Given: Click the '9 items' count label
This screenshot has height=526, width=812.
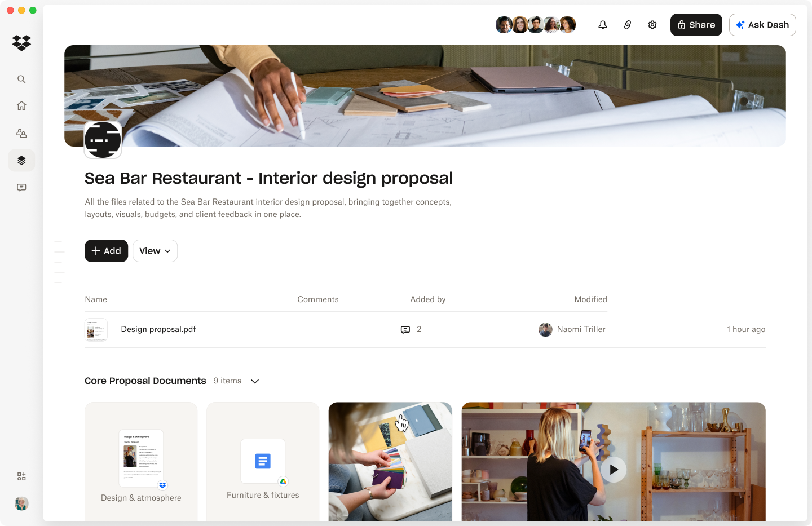Looking at the screenshot, I should coord(227,381).
